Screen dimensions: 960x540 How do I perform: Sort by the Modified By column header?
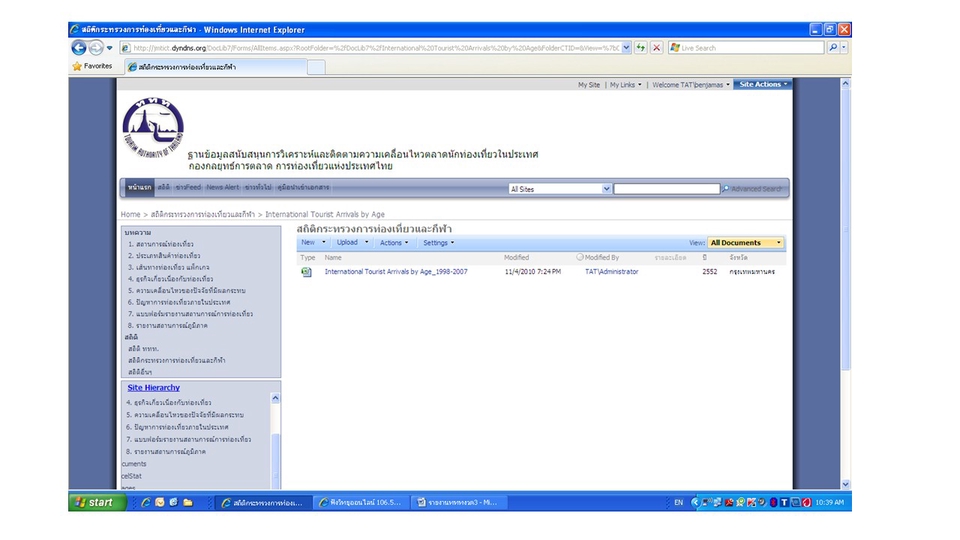(x=601, y=258)
